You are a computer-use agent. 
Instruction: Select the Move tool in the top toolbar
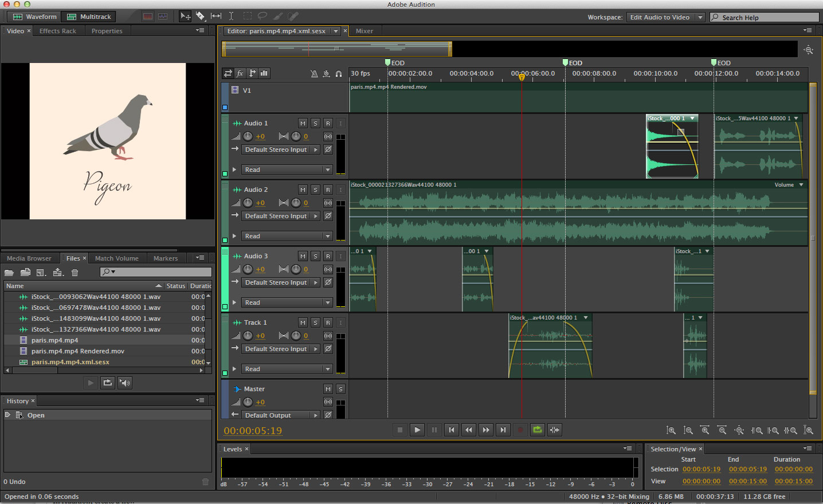[185, 17]
